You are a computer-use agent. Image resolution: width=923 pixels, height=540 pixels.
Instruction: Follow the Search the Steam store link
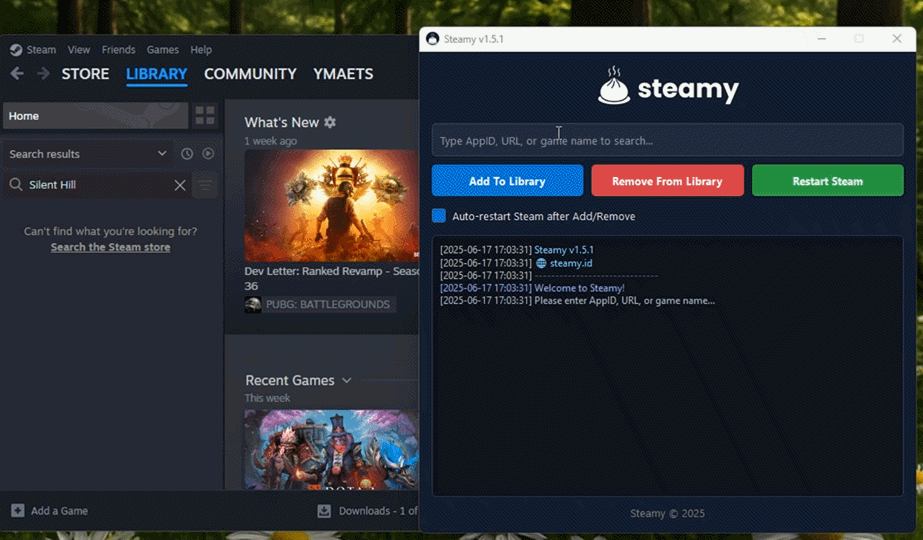point(111,247)
